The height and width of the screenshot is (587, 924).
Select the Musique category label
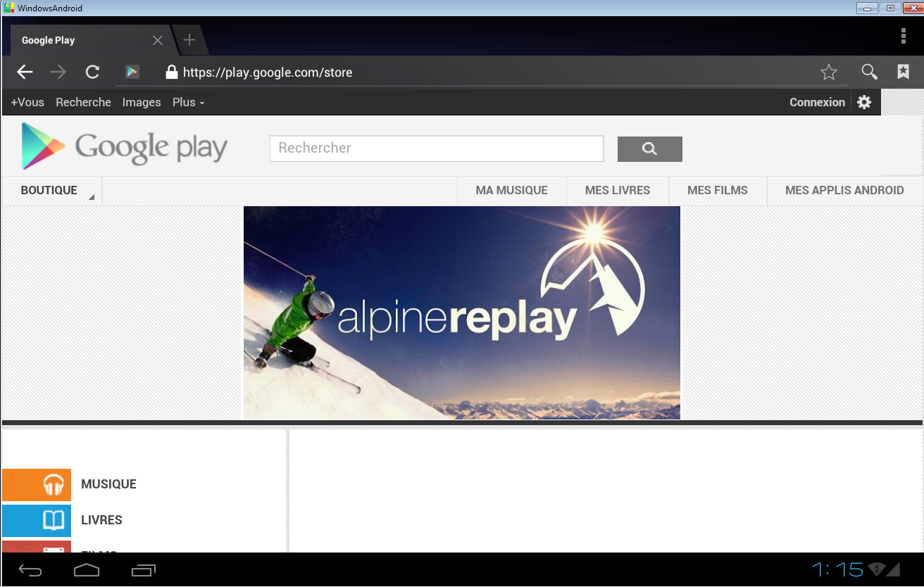tap(108, 484)
